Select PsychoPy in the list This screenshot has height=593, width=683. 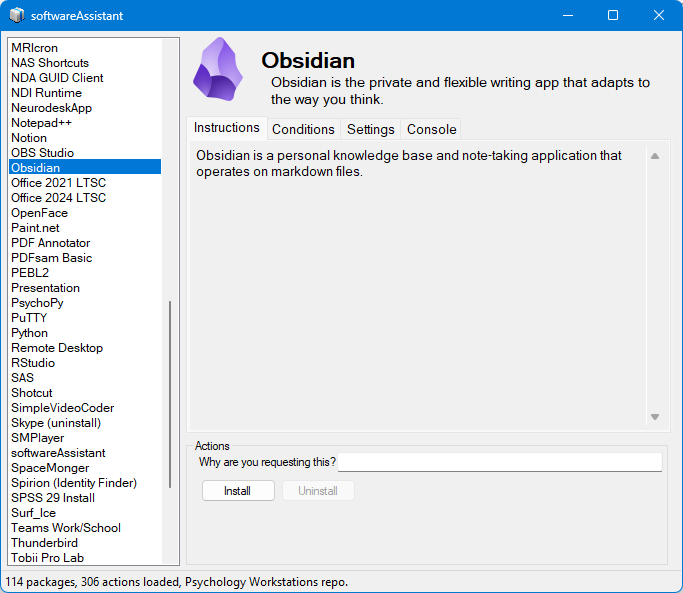[85, 302]
